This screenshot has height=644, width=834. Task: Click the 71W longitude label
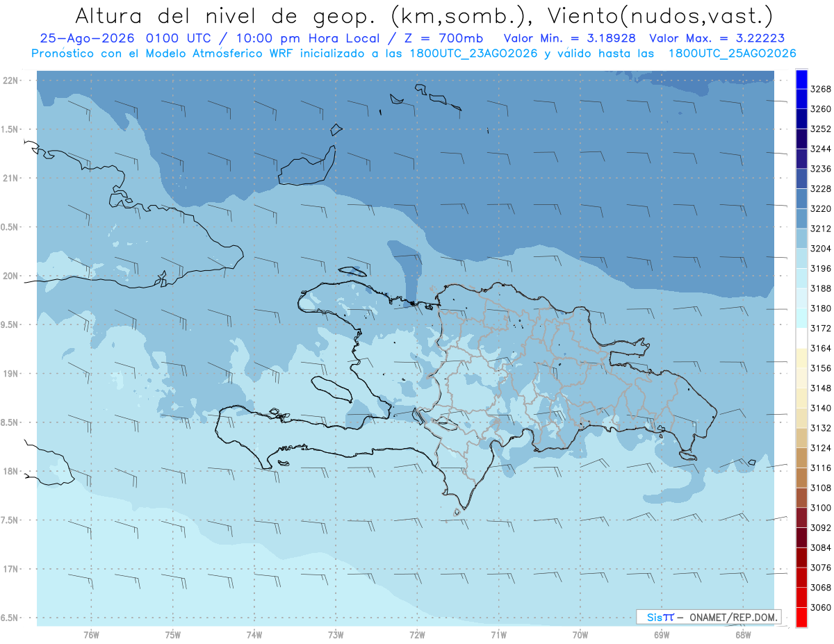tap(498, 634)
